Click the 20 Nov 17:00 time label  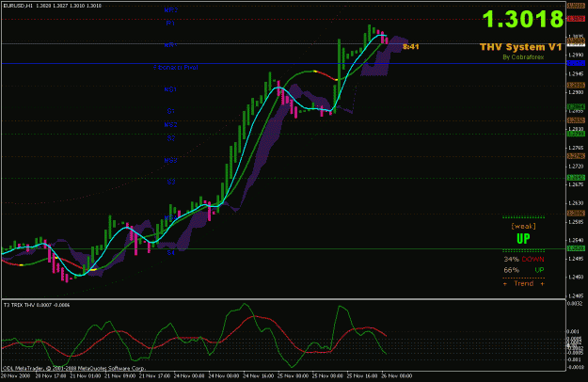tap(49, 376)
